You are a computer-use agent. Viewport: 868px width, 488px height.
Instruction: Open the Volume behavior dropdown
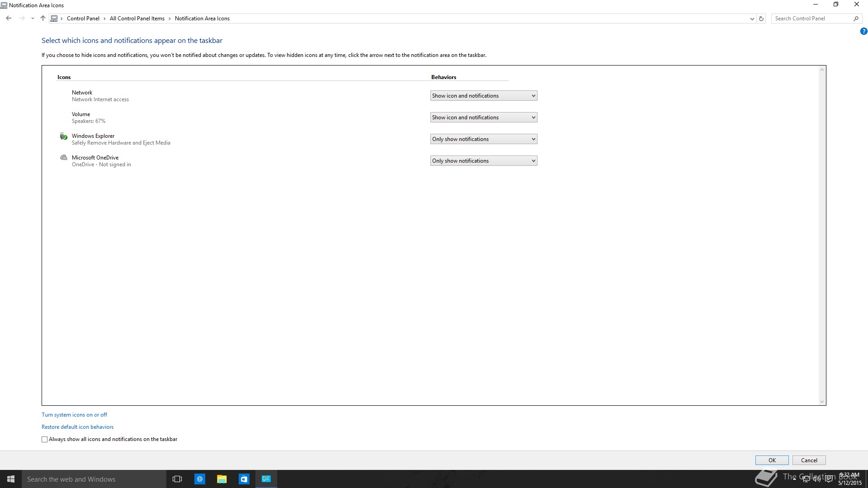tap(484, 117)
